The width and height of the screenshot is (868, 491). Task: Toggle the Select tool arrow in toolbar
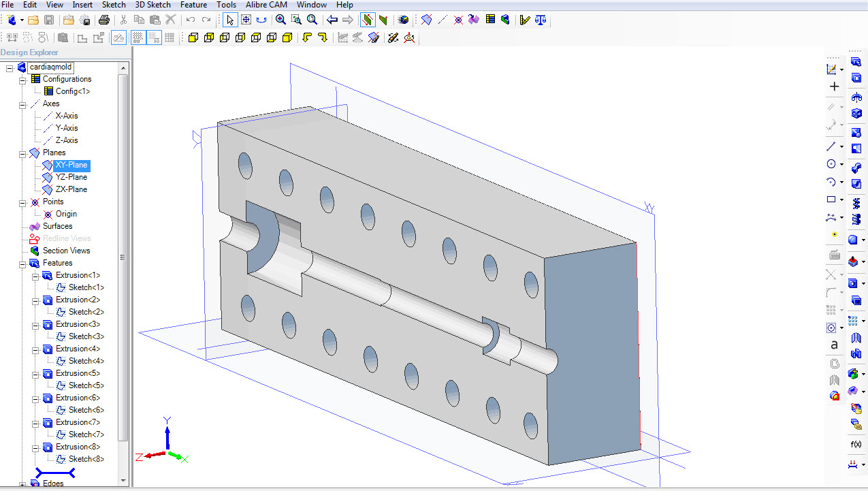click(x=230, y=20)
